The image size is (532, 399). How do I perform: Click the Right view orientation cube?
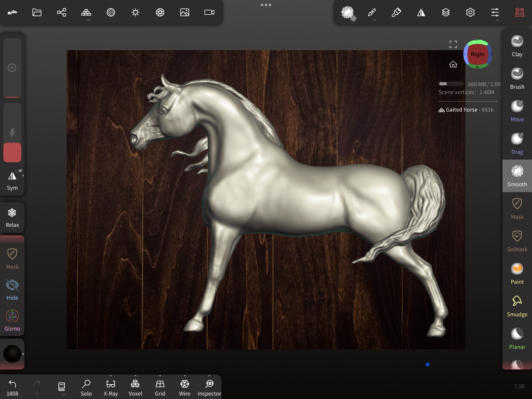tap(478, 54)
